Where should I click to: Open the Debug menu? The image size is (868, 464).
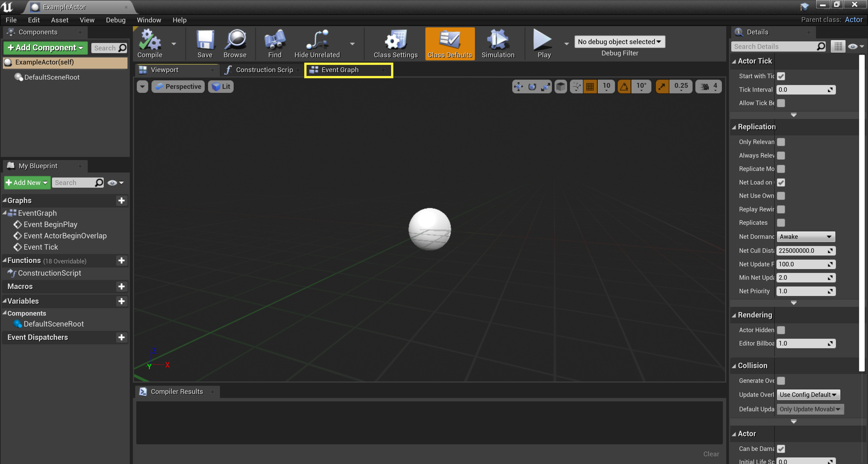[116, 20]
